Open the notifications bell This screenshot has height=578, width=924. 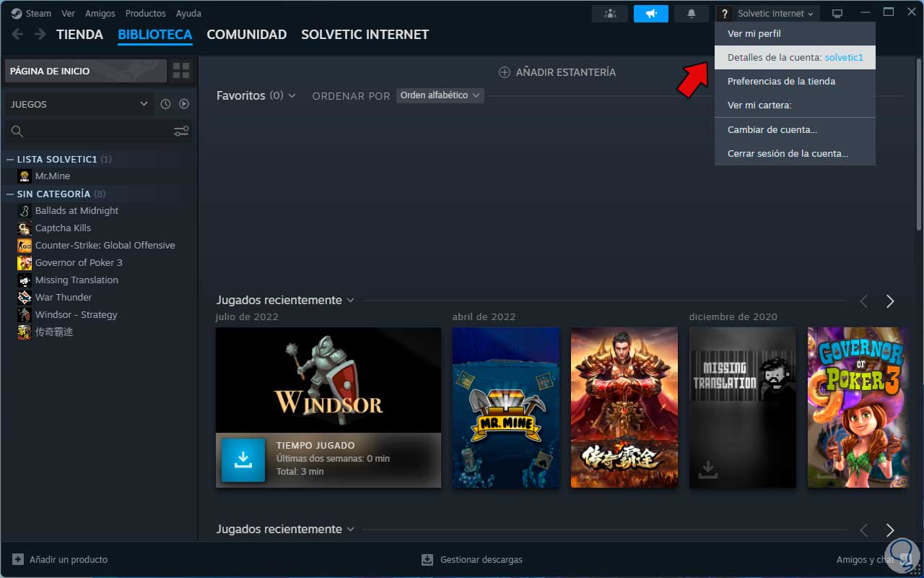click(x=692, y=13)
